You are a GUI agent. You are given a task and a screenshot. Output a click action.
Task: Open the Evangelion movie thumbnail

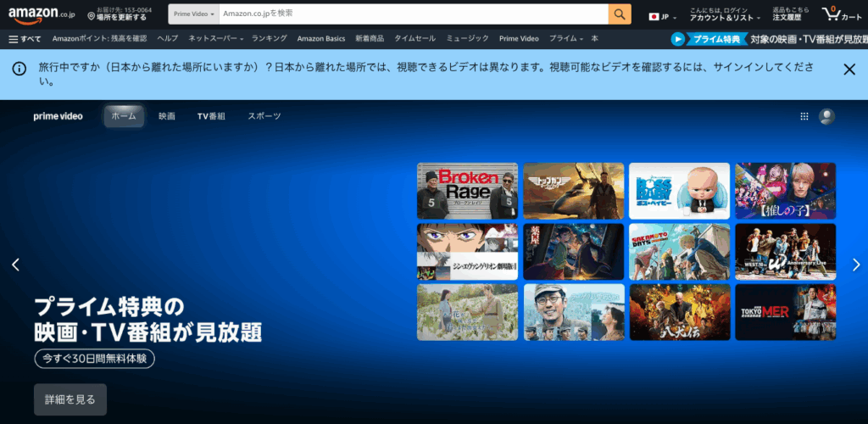tap(467, 252)
